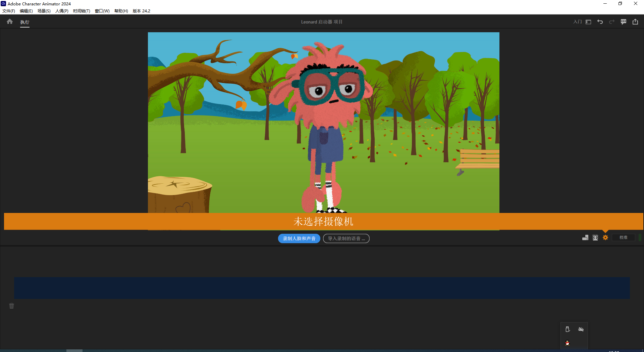Click the 导入录制的语音 button

click(346, 238)
